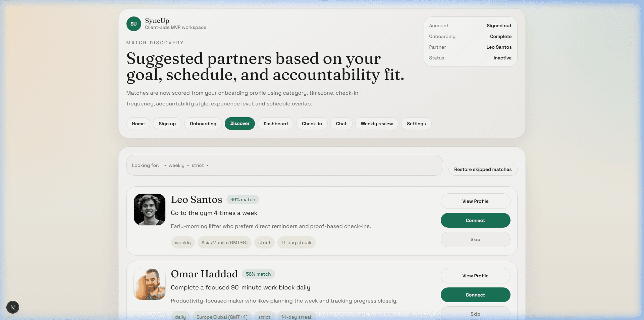644x320 pixels.
Task: Click the weekly tag on Leo's card
Action: (x=182, y=242)
